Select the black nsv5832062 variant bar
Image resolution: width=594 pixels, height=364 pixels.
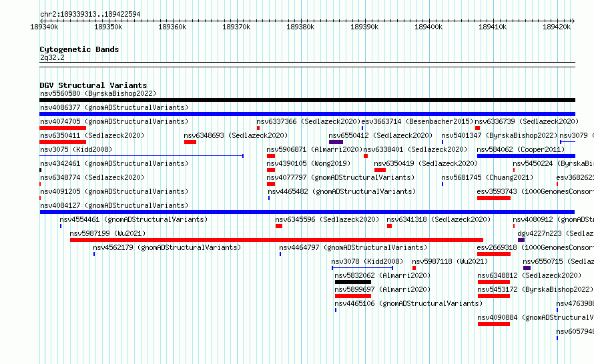[353, 282]
